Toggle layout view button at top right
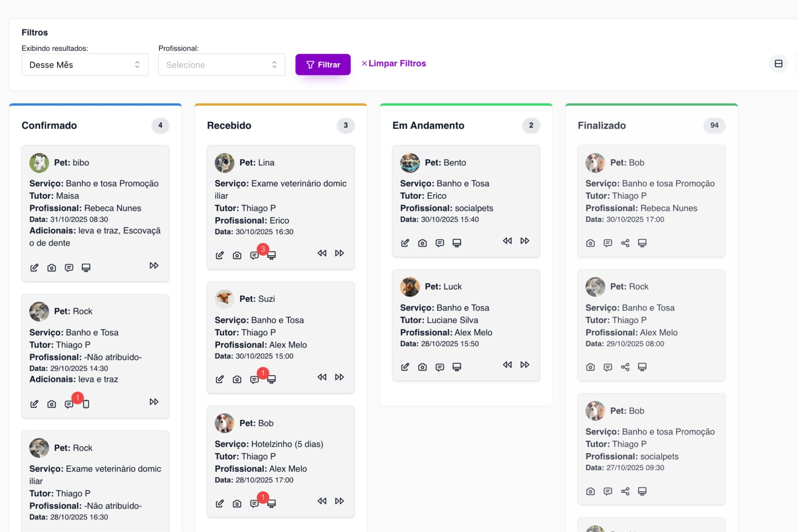The image size is (798, 532). point(778,64)
